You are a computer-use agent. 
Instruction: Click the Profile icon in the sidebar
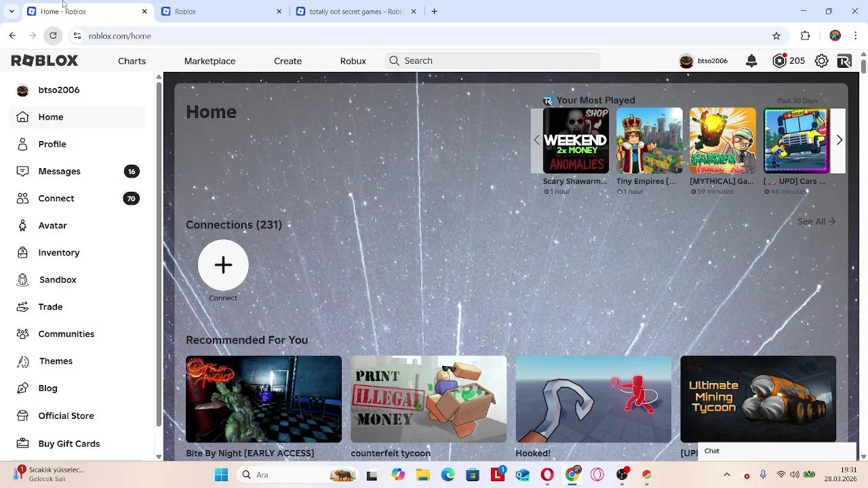(23, 144)
